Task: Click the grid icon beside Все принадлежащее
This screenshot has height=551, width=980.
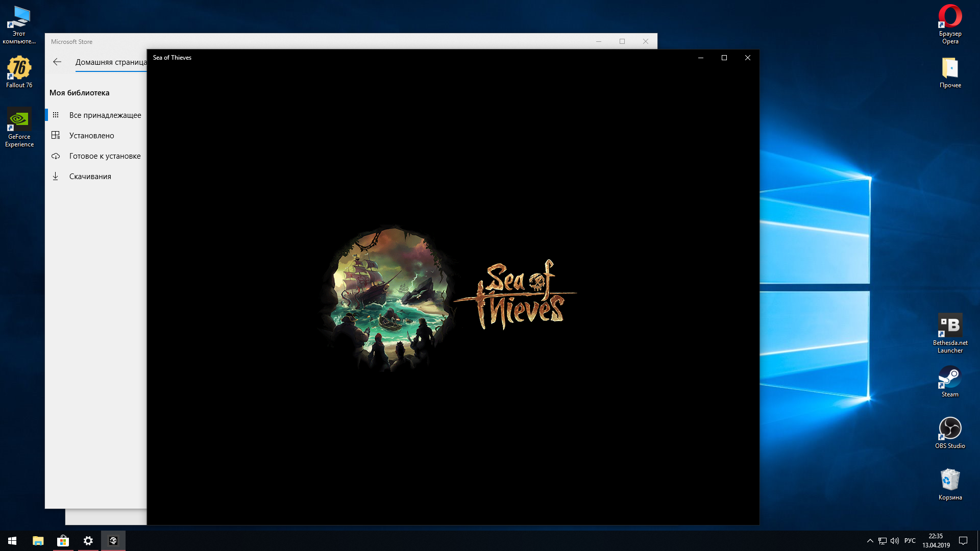Action: 56,115
